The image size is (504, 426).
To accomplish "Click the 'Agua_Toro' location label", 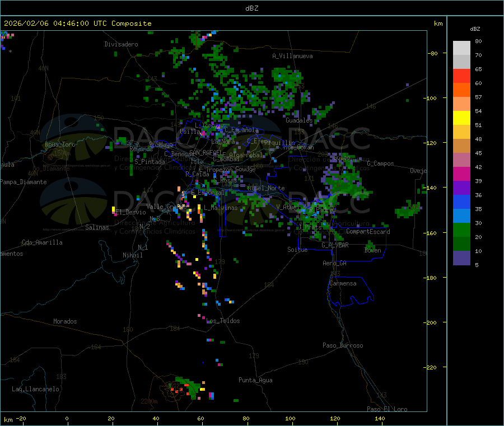I will coord(60,144).
